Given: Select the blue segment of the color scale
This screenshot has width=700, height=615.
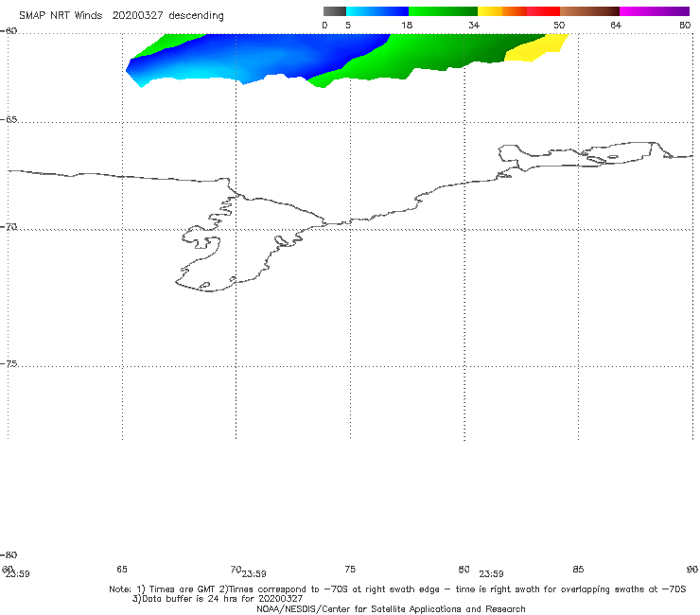Looking at the screenshot, I should (x=377, y=11).
